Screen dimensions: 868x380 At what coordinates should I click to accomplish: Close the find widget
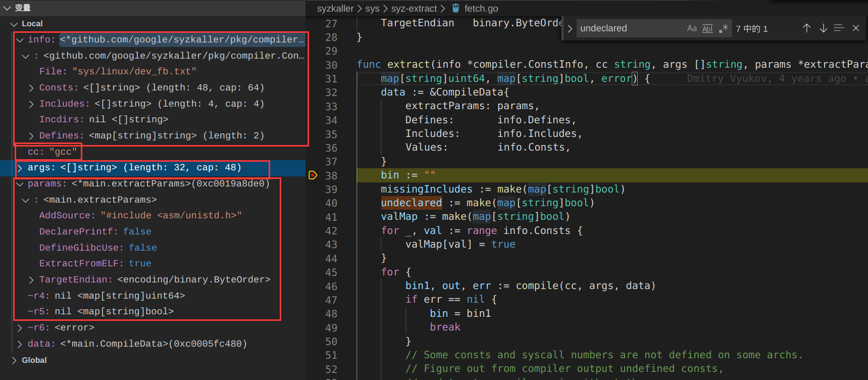(x=855, y=28)
